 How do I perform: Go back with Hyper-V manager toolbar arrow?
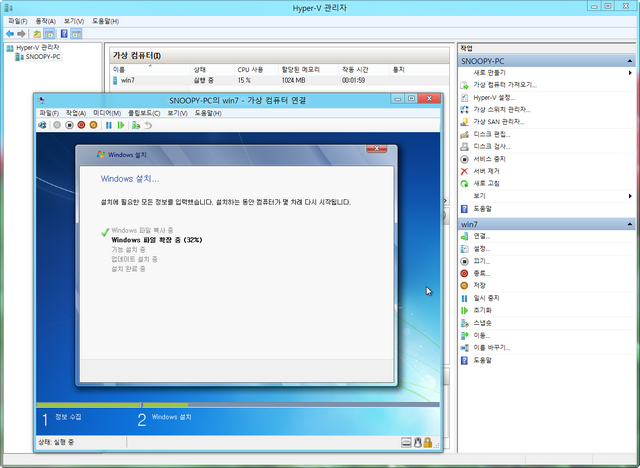tap(10, 34)
